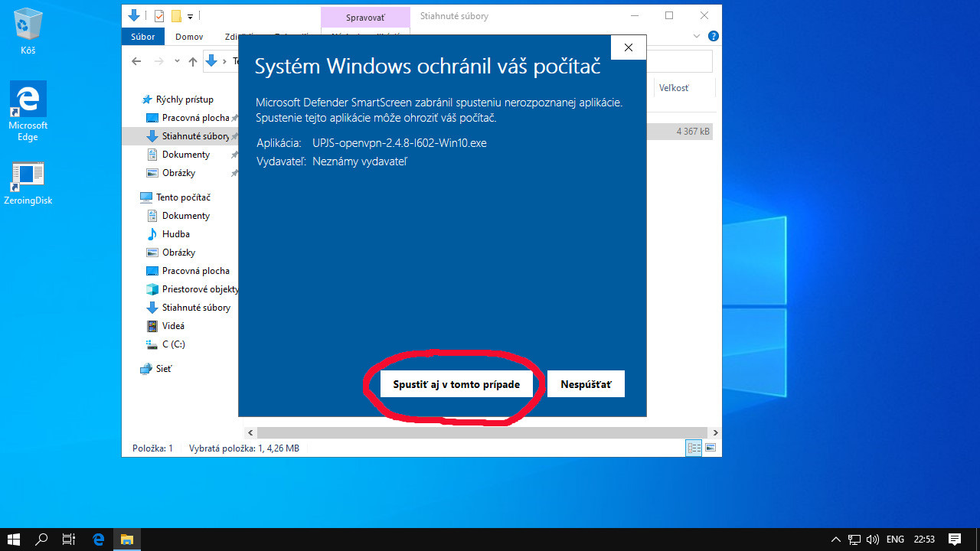Open taskbar Search magnifier
This screenshot has width=980, height=551.
tap(41, 540)
